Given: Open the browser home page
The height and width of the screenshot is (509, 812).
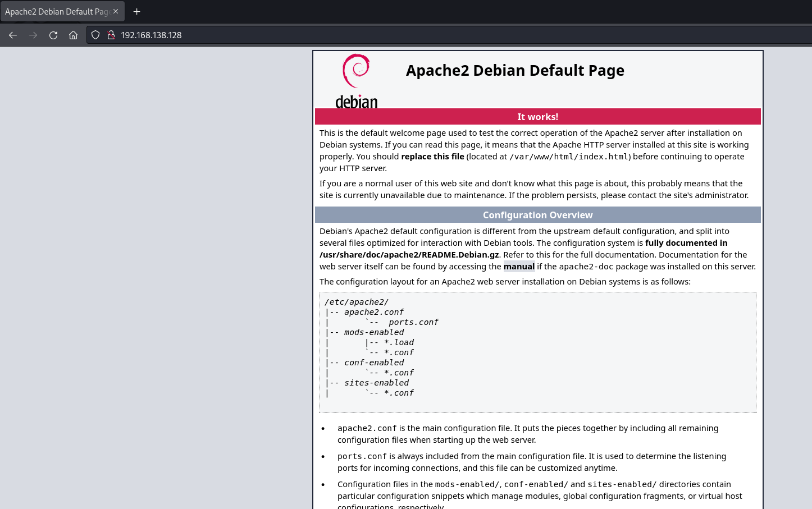Looking at the screenshot, I should pyautogui.click(x=74, y=35).
